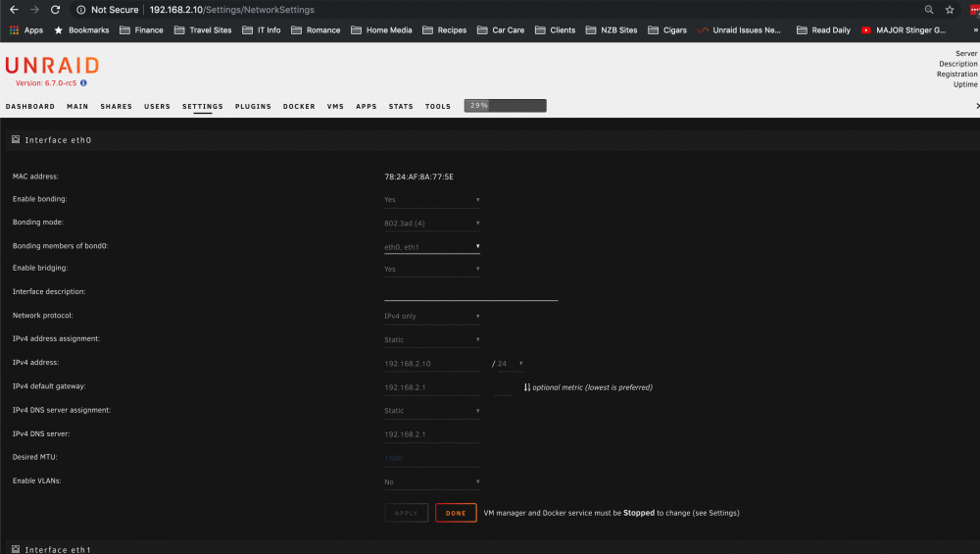Open the Romance bookmarks folder

(316, 30)
